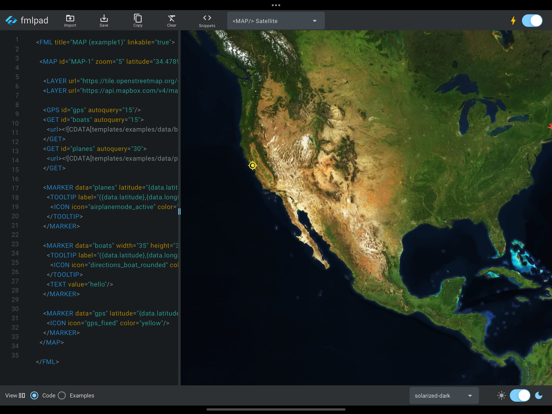Click the LAYER openstreetmap url line
This screenshot has height=414, width=552.
pyautogui.click(x=111, y=81)
